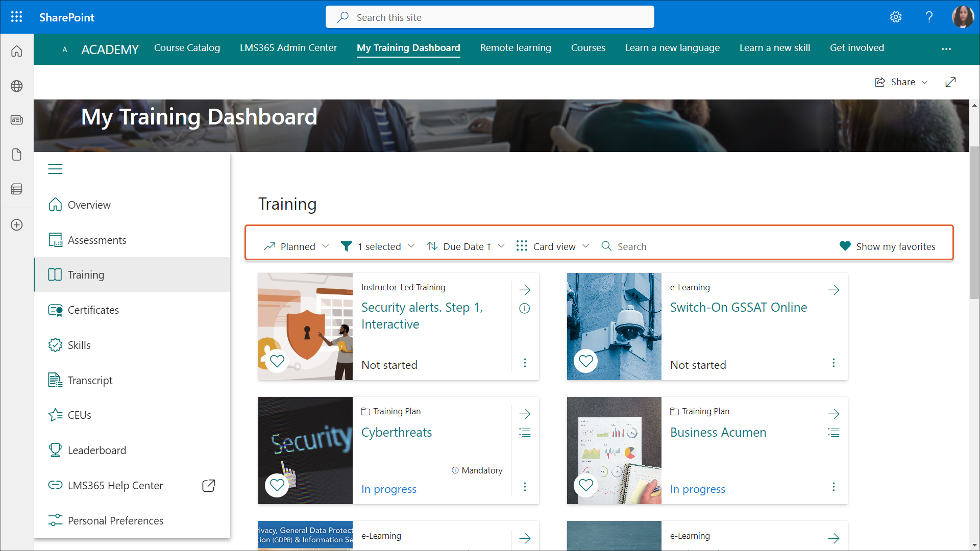Viewport: 980px width, 551px height.
Task: Open the Cyberthreats training plan title
Action: (x=397, y=433)
